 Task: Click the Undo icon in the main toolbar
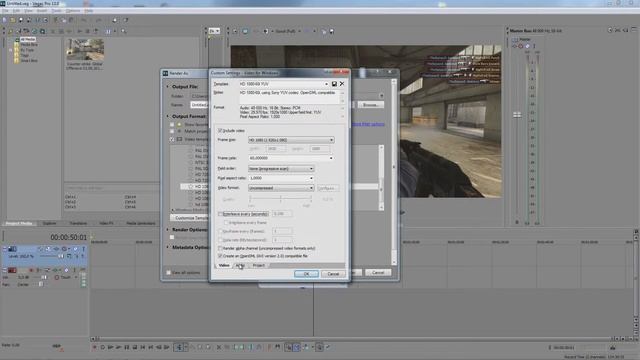(84, 20)
